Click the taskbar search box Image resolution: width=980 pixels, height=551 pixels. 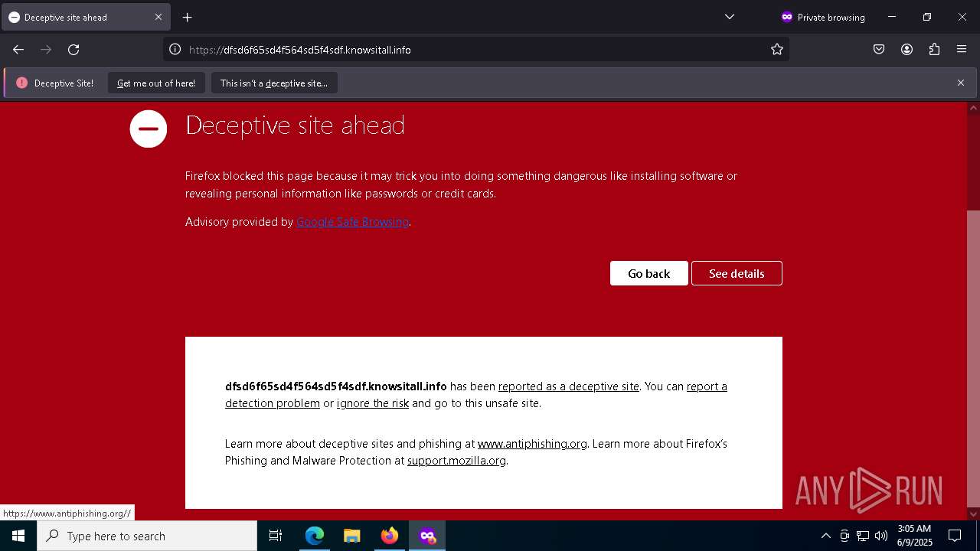(147, 536)
